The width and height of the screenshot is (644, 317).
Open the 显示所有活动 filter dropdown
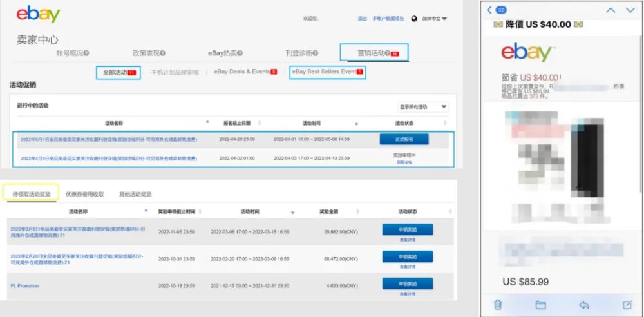click(x=423, y=107)
